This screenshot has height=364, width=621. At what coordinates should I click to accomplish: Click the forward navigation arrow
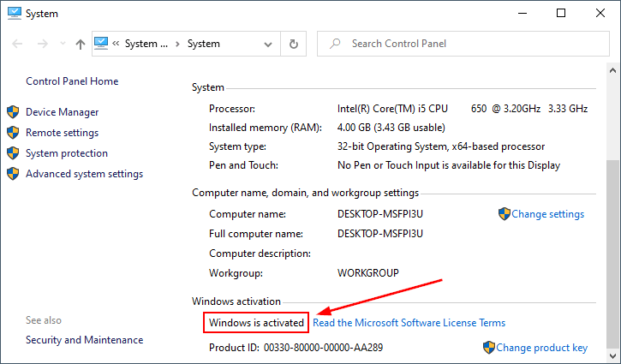(38, 44)
